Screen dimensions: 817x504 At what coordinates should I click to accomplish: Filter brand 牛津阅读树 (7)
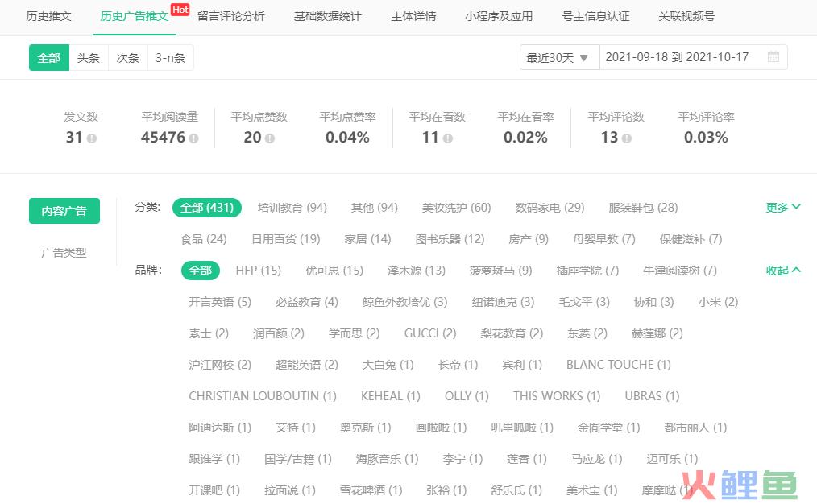point(680,271)
